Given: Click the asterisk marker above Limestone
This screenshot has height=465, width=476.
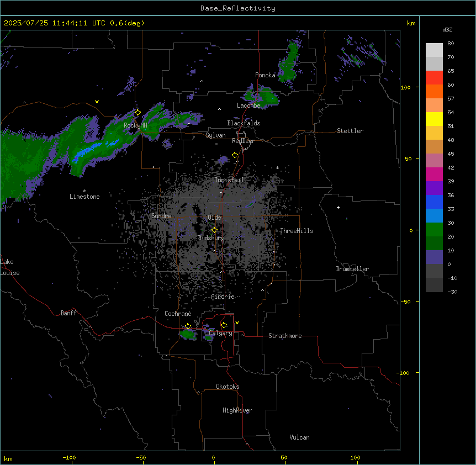Looking at the screenshot, I should (84, 191).
